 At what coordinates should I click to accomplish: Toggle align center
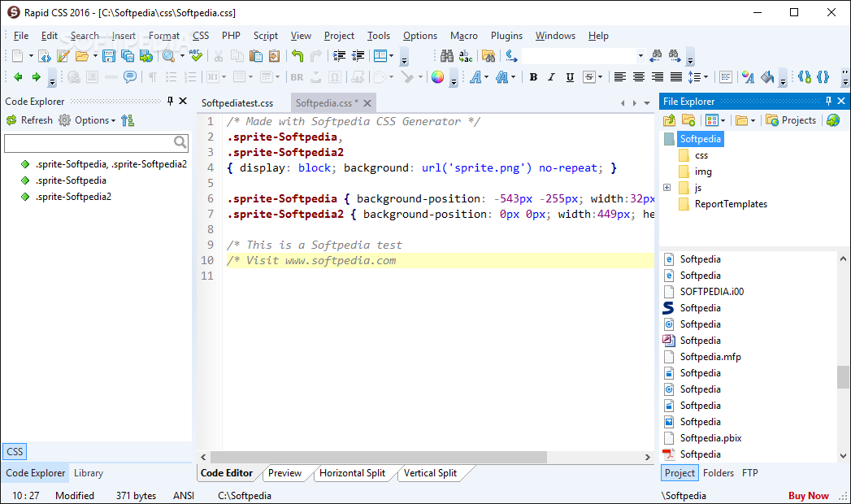(639, 77)
